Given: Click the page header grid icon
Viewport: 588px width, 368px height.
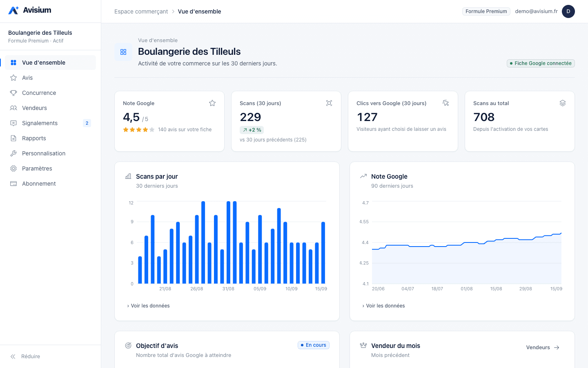Looking at the screenshot, I should pos(123,52).
